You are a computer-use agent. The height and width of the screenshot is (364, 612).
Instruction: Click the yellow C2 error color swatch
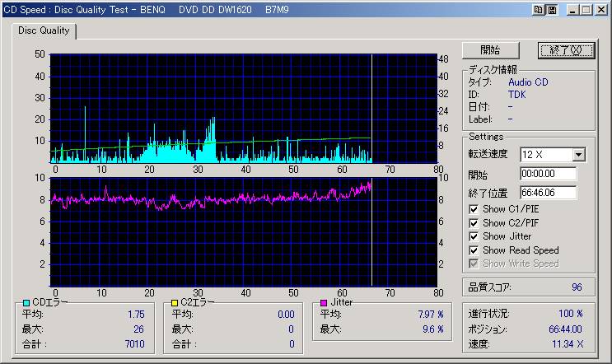point(175,303)
